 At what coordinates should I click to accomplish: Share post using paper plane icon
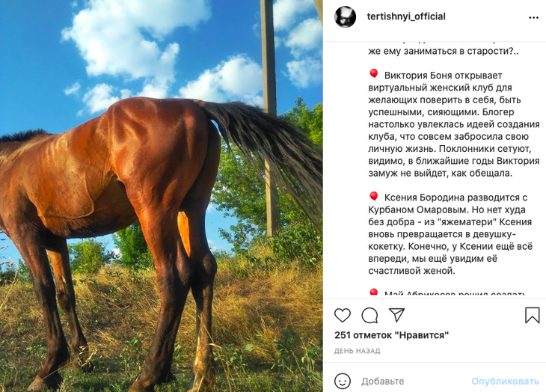(396, 315)
